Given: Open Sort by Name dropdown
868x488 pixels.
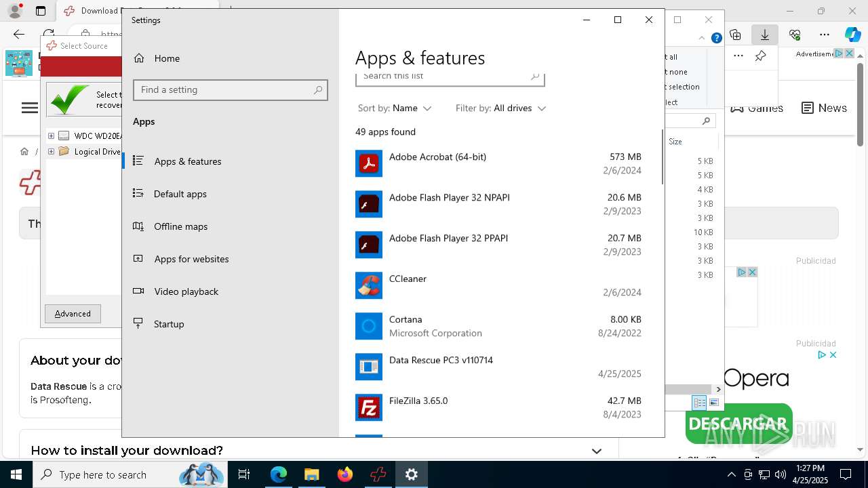Looking at the screenshot, I should pyautogui.click(x=395, y=108).
